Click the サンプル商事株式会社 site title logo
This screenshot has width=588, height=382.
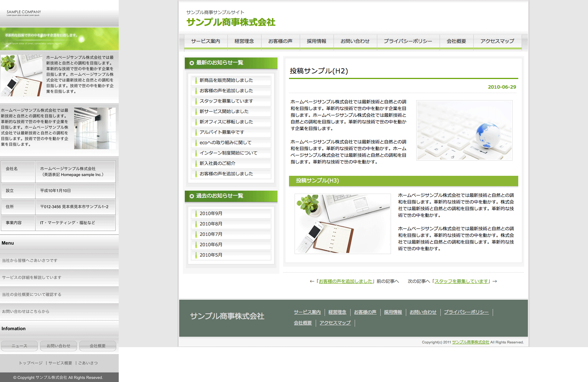(231, 22)
